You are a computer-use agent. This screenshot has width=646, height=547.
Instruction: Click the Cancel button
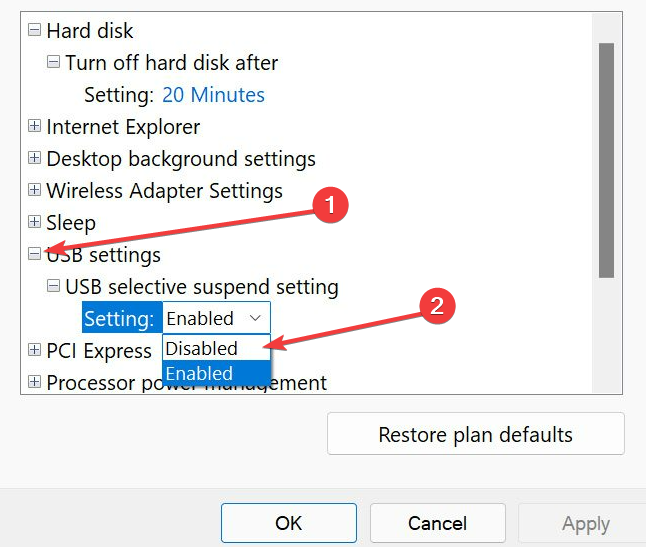click(437, 523)
